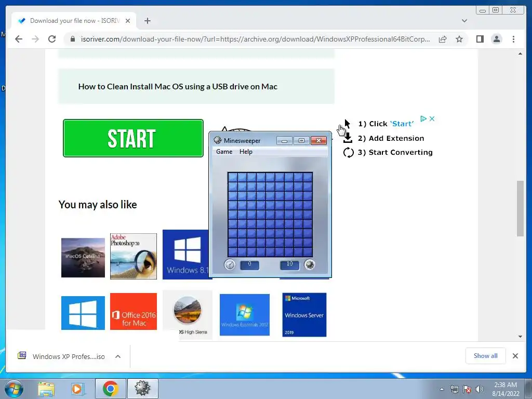Viewport: 532px width, 399px height.
Task: Click the download arrow icon next to 'Add Extension'
Action: [348, 138]
